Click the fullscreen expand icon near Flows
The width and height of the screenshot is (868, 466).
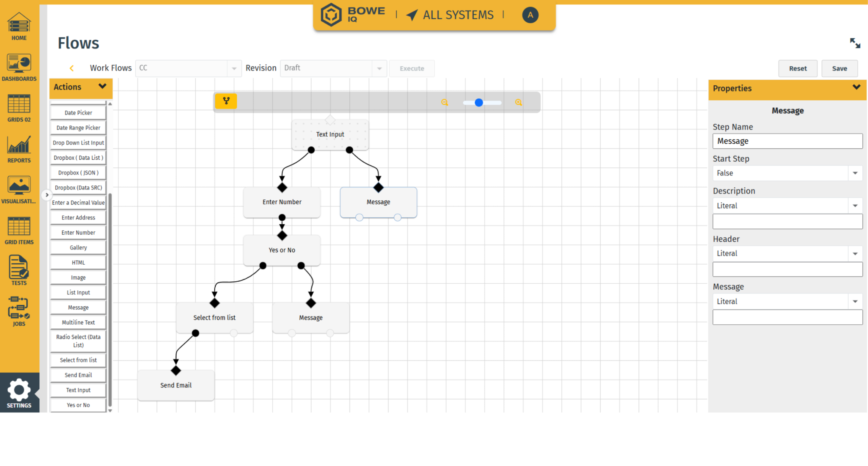click(855, 43)
